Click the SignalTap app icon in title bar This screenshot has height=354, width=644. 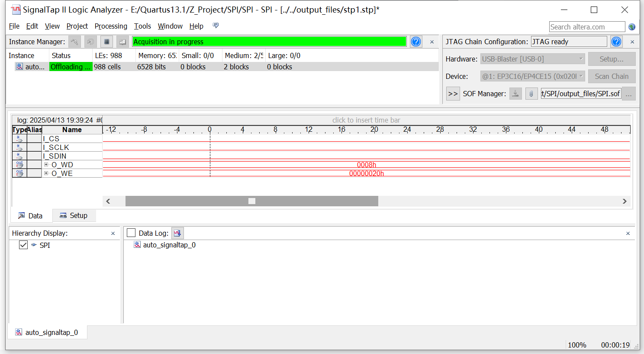click(16, 10)
